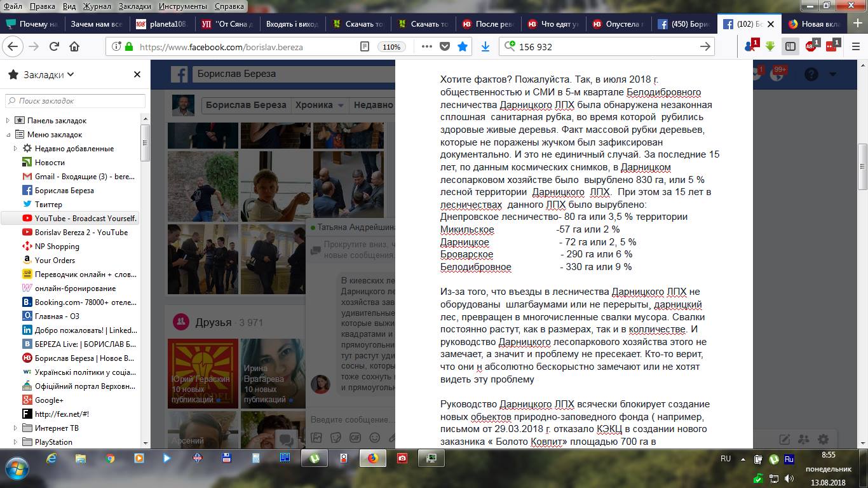Screen dimensions: 868x488
Task: Click the Друзья section heading link
Action: click(214, 322)
